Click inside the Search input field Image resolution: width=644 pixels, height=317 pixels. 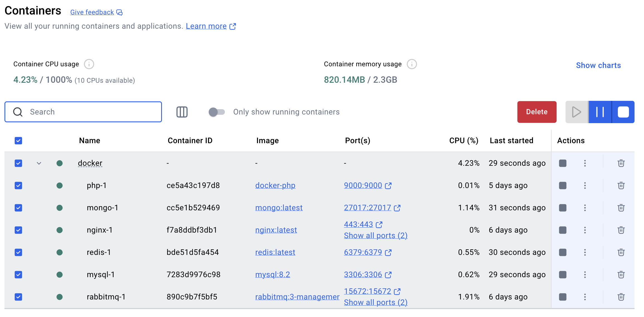(83, 112)
